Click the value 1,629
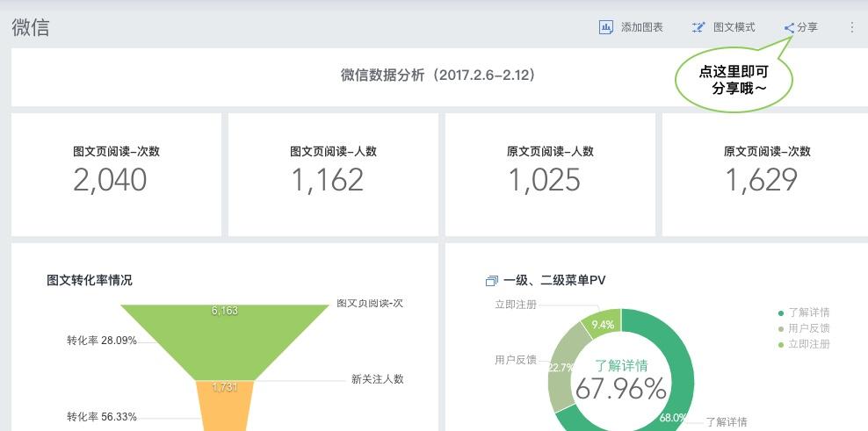The width and height of the screenshot is (868, 431). pos(762,180)
